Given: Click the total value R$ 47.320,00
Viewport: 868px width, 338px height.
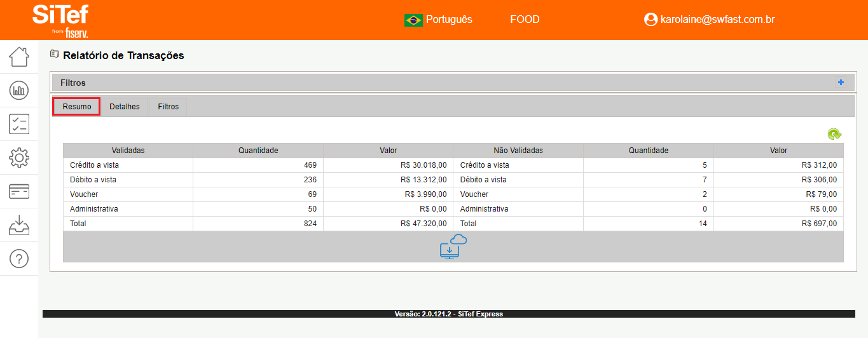Looking at the screenshot, I should 424,224.
